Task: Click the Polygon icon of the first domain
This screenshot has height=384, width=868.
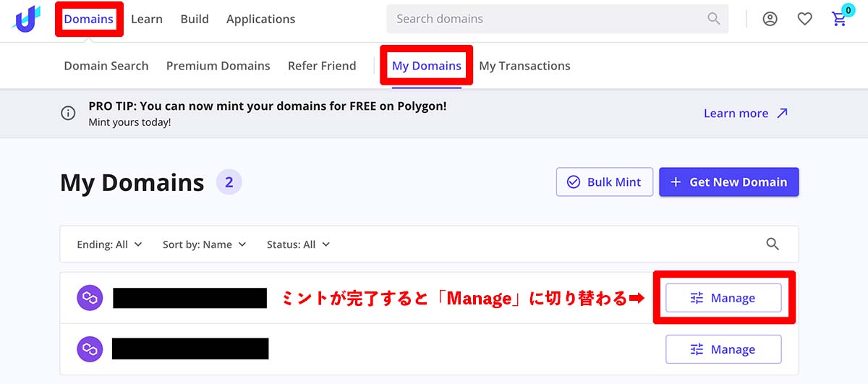Action: [90, 298]
